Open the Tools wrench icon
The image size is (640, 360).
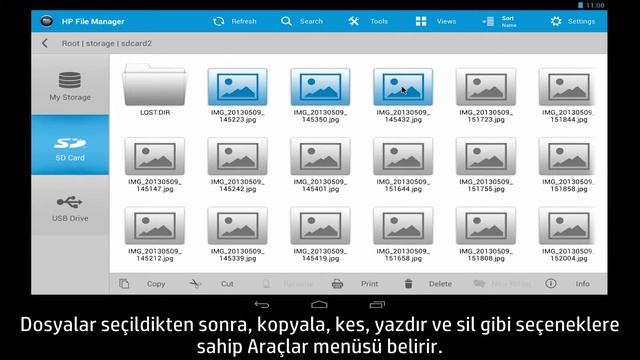click(353, 21)
